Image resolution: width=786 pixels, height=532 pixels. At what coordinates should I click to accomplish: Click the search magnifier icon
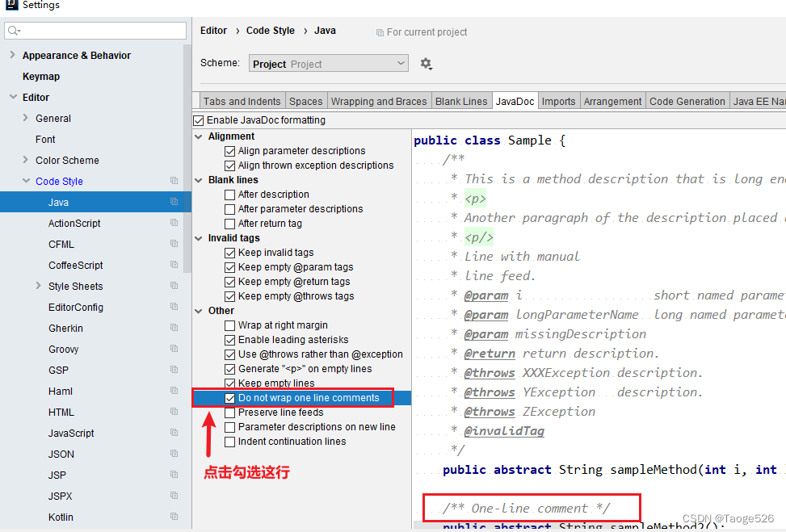coord(14,31)
